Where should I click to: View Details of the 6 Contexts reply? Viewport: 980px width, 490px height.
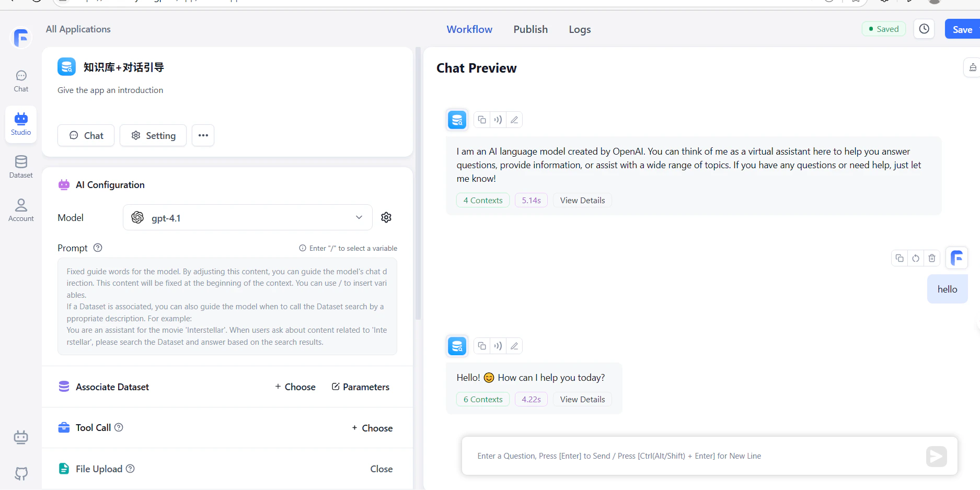tap(582, 399)
